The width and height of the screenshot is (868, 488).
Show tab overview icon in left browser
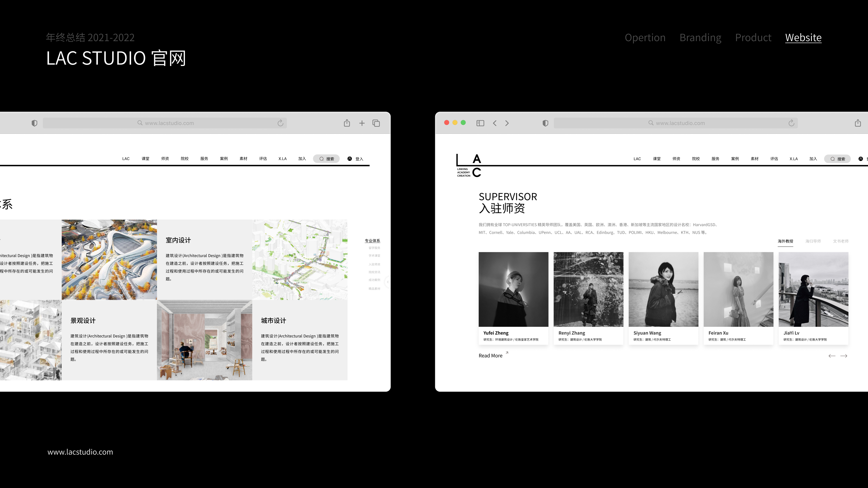tap(376, 123)
